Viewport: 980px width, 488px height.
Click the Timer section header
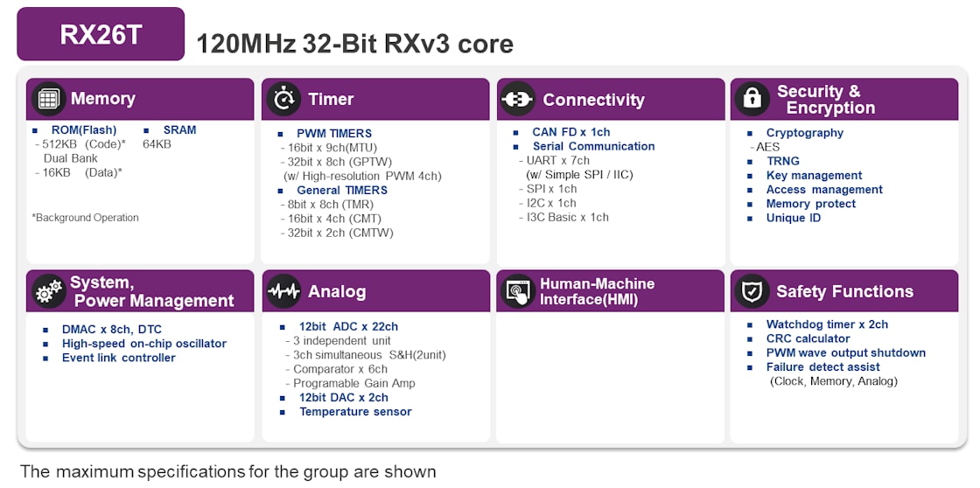point(375,99)
